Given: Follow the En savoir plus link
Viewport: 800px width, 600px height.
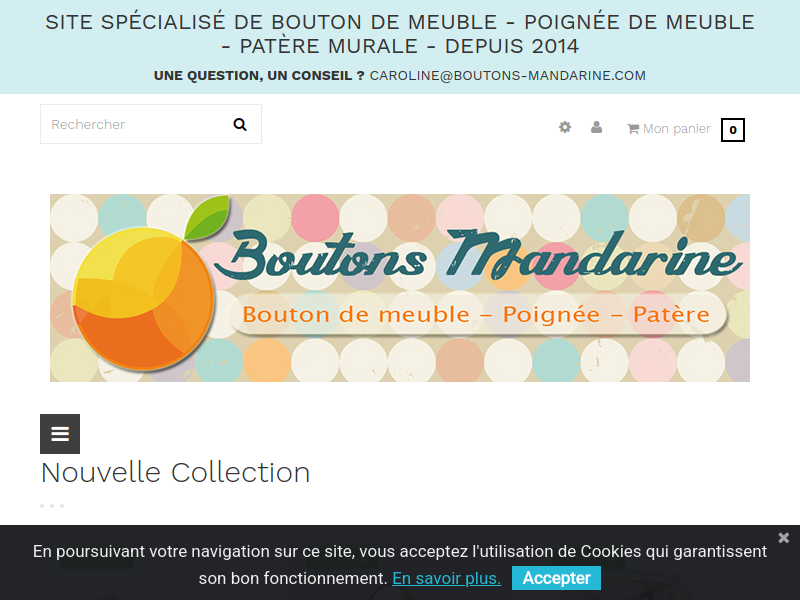Looking at the screenshot, I should click(446, 579).
